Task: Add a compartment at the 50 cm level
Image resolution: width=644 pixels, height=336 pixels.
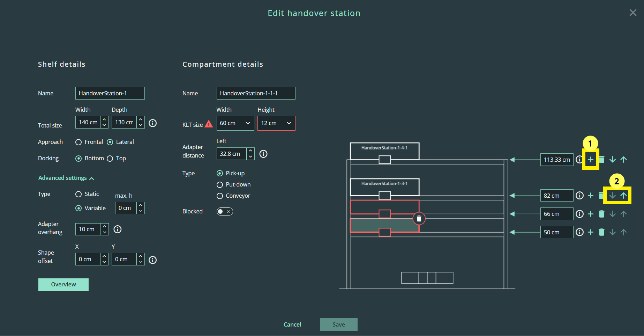Action: point(590,232)
